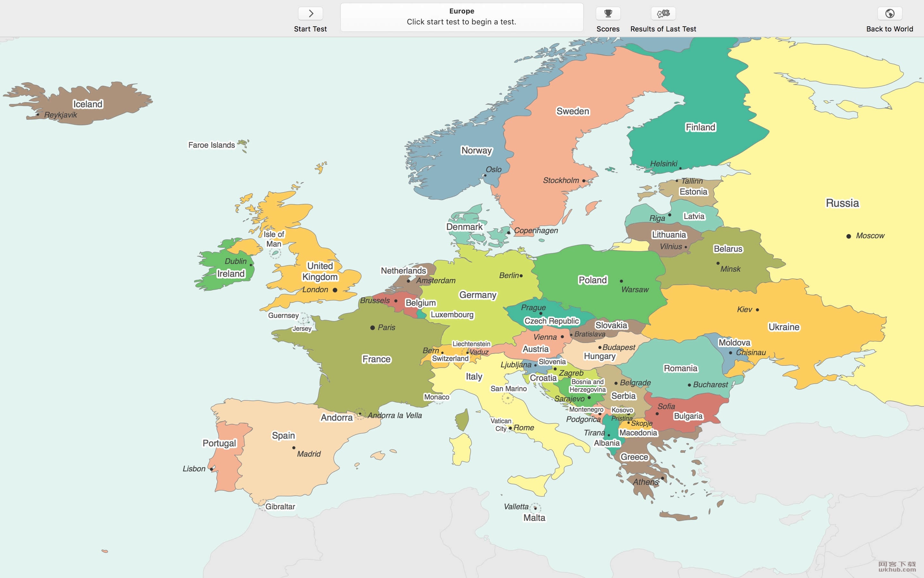Click the Back to World globe icon
This screenshot has height=578, width=924.
pos(890,13)
